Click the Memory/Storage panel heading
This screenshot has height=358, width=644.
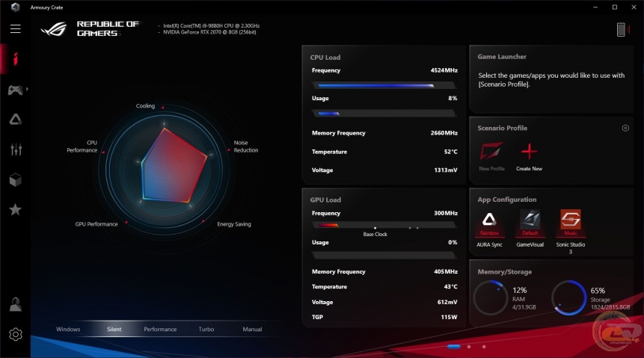click(x=505, y=272)
